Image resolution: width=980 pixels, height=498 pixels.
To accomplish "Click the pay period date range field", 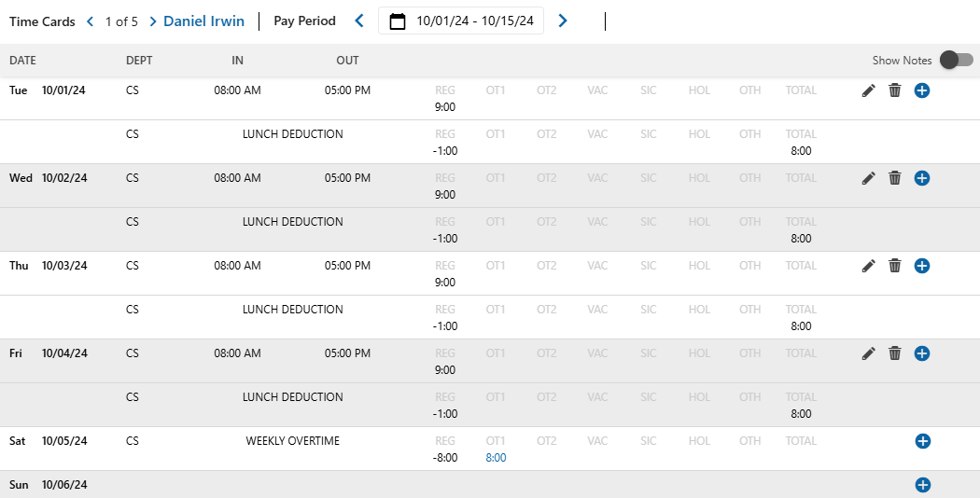I will coord(474,21).
